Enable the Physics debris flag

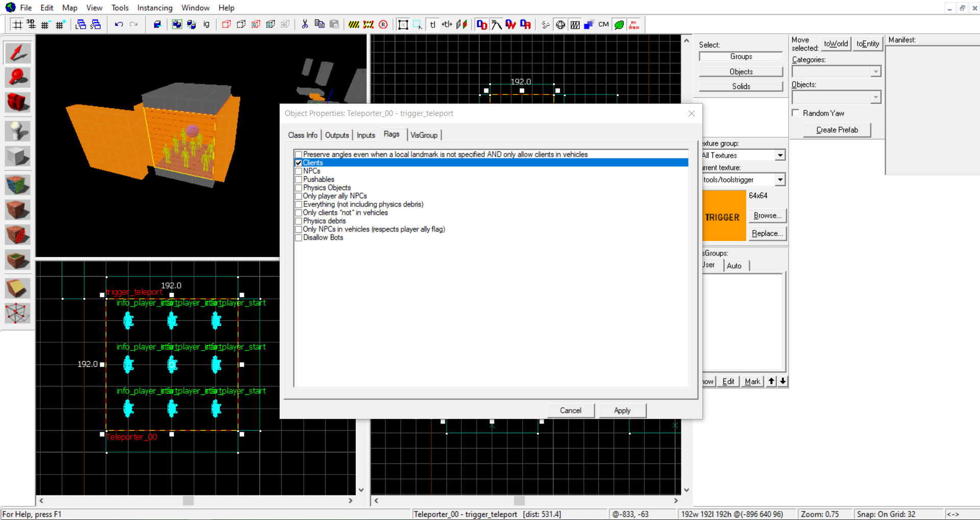click(x=299, y=221)
